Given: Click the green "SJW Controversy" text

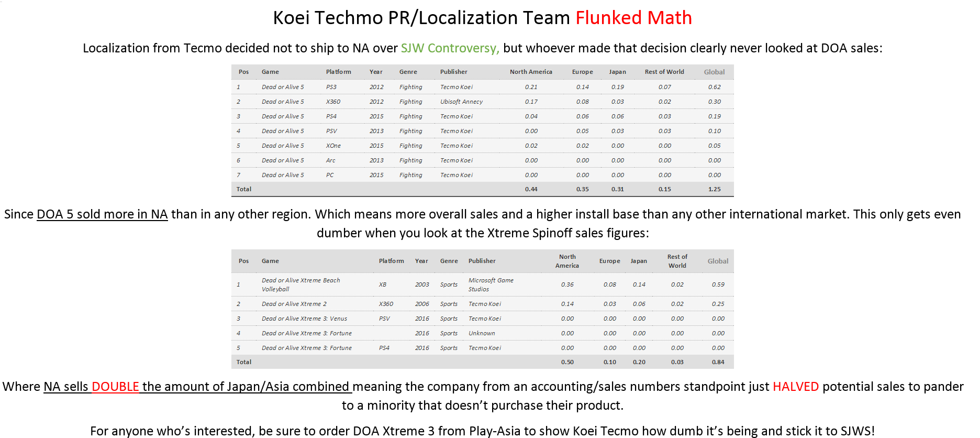Looking at the screenshot, I should coord(450,48).
